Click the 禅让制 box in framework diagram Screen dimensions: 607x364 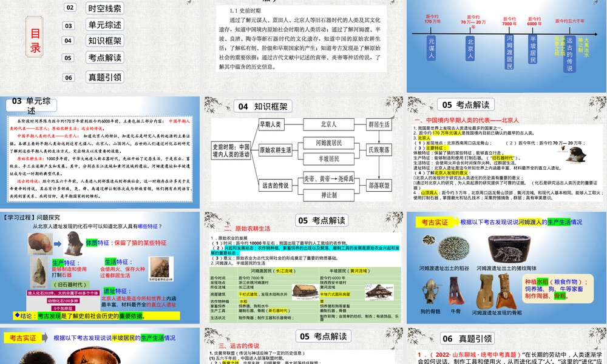(x=328, y=195)
